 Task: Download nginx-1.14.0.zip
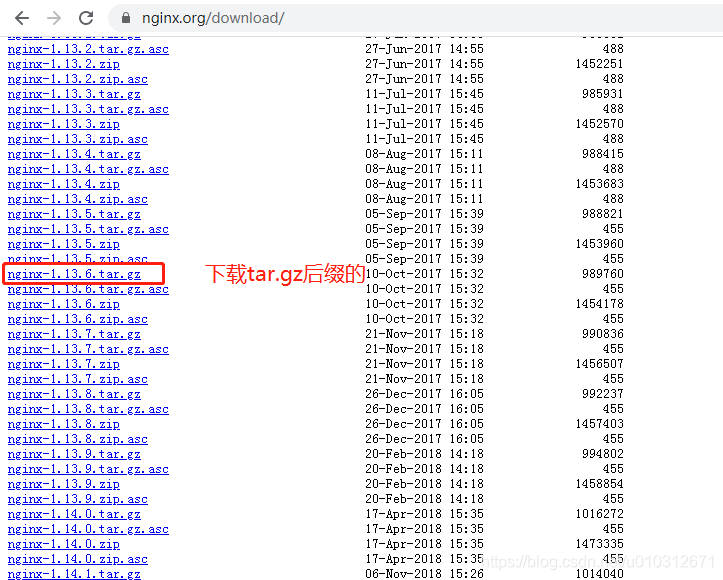pyautogui.click(x=64, y=544)
